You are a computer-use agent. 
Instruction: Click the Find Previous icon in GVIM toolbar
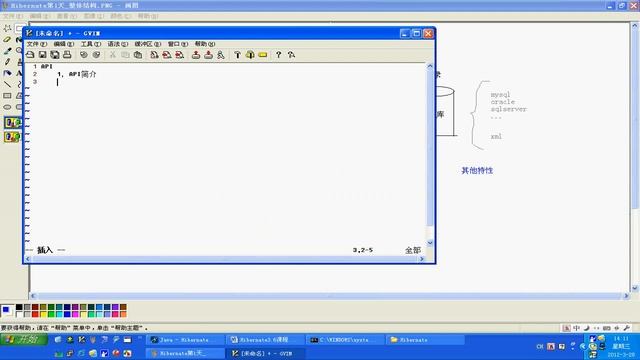coord(179,55)
